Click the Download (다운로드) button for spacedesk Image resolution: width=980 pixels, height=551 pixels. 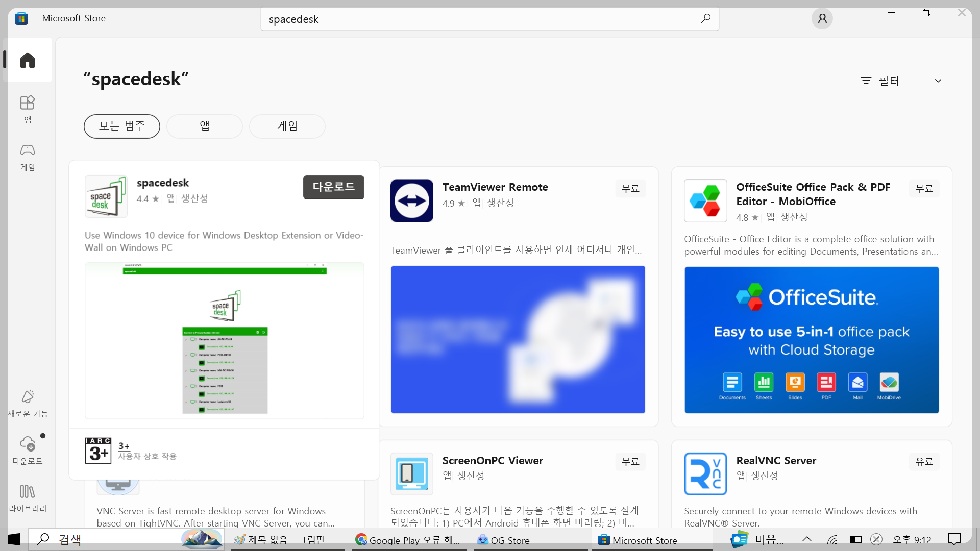click(333, 187)
